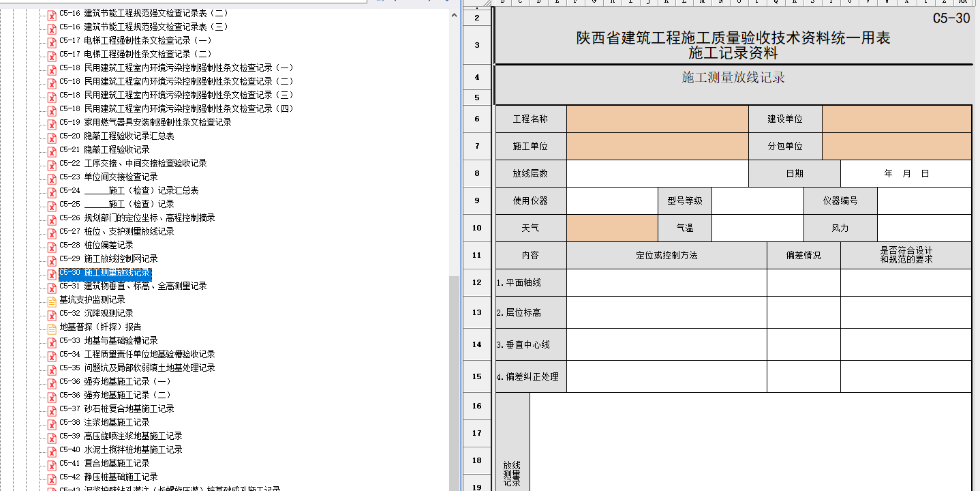Click the file icon beside C5-18 室内环境污染 检查记录（四）
This screenshot has height=491, width=980.
coord(52,110)
